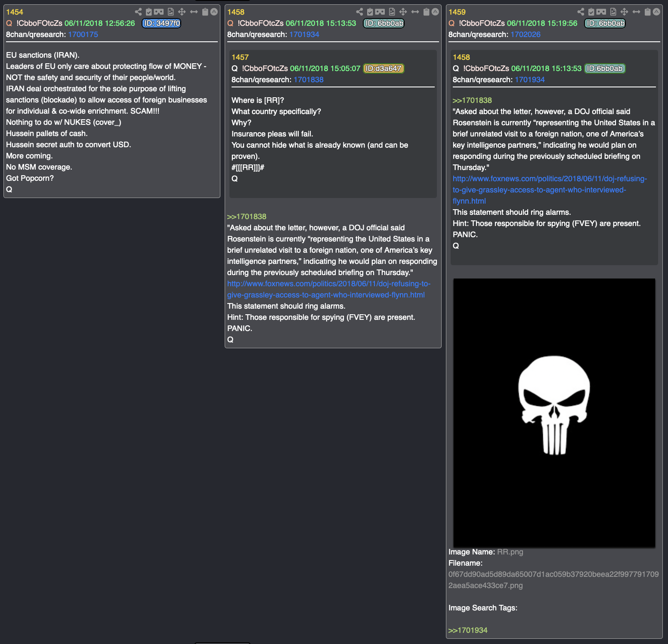Click the horizontal width arrows on post 1454
The image size is (668, 644).
click(x=194, y=12)
